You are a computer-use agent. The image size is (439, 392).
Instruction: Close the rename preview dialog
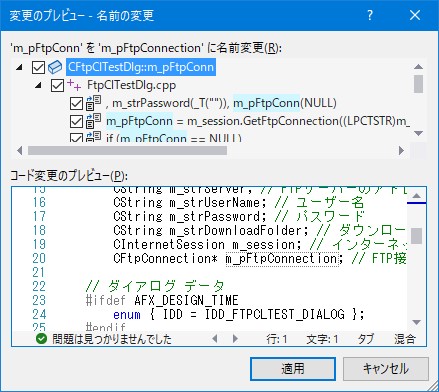click(415, 15)
